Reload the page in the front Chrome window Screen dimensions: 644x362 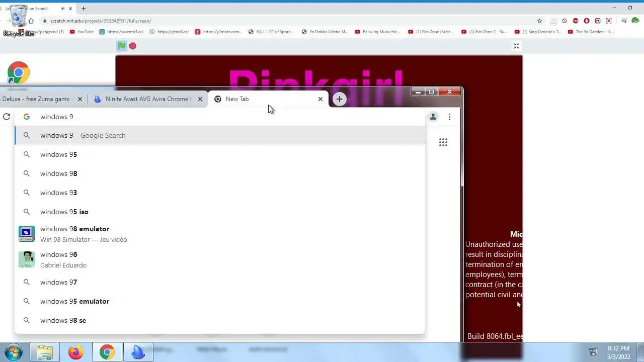(7, 117)
